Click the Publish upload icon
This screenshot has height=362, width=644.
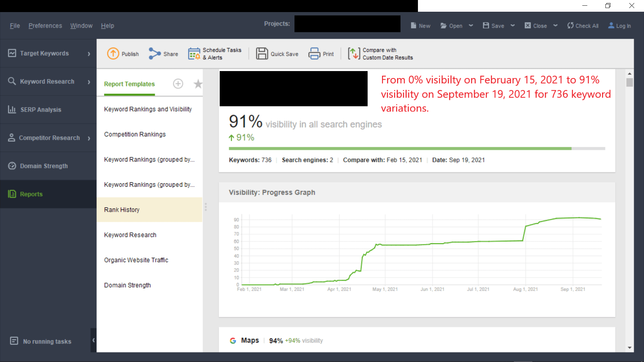coord(113,54)
